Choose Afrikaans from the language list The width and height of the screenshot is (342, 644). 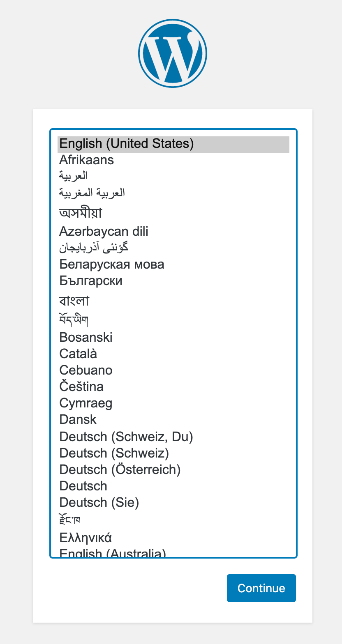87,160
